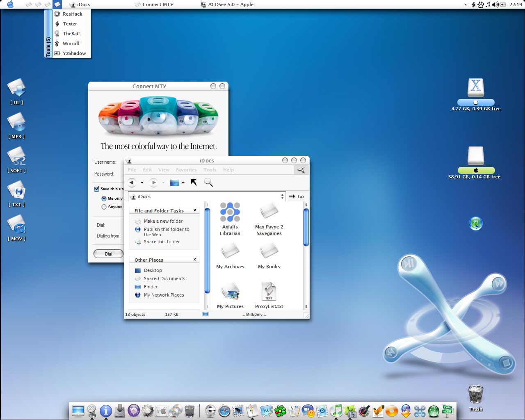Open ICQ flower icon in dock
Screen dimensions: 525x420
[281, 411]
